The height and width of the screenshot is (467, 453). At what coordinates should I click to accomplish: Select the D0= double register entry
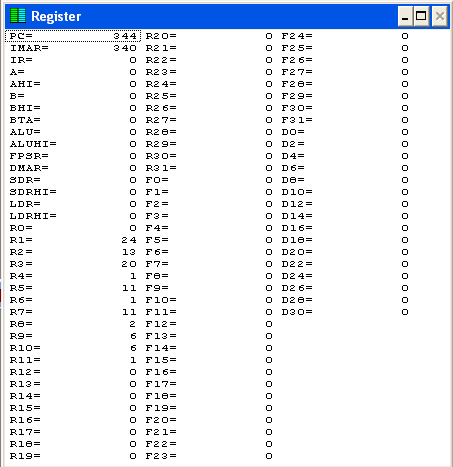345,132
